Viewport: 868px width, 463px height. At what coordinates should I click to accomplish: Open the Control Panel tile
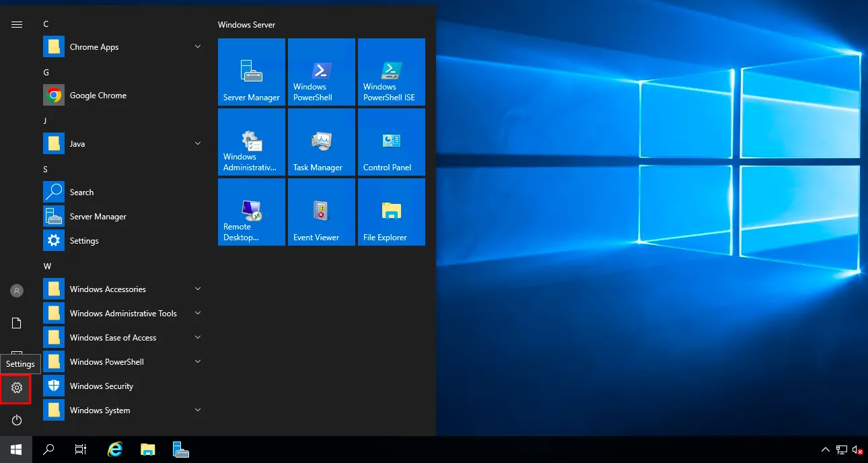391,142
